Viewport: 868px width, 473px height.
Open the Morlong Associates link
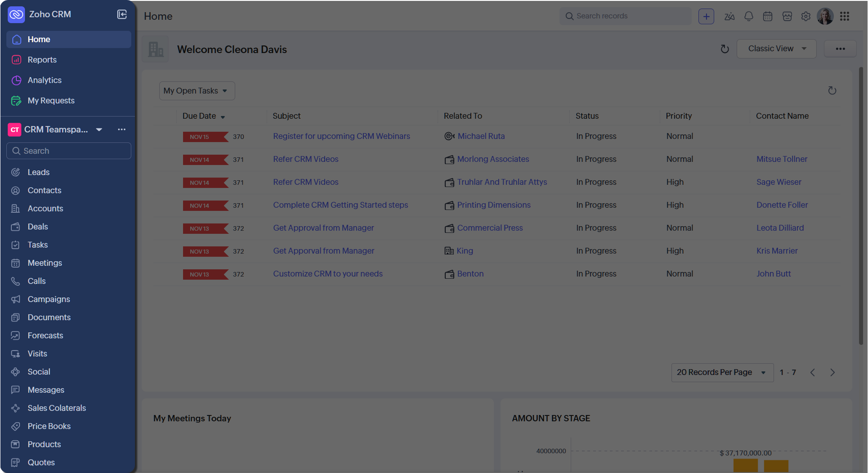[493, 159]
